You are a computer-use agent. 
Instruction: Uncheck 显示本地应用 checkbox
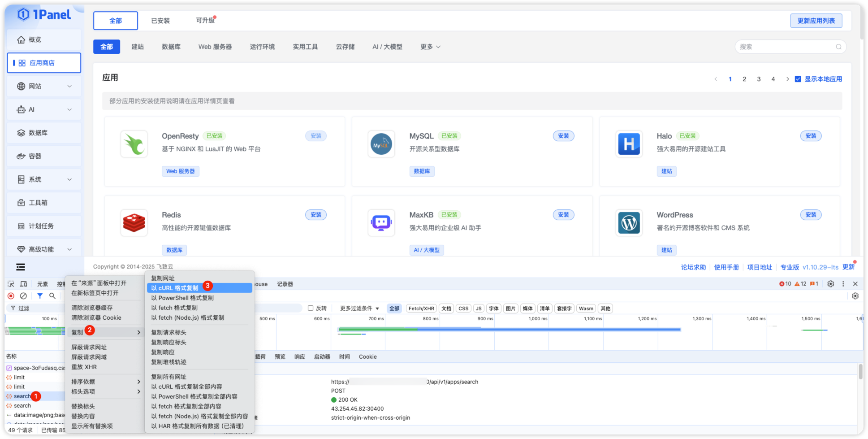(798, 79)
